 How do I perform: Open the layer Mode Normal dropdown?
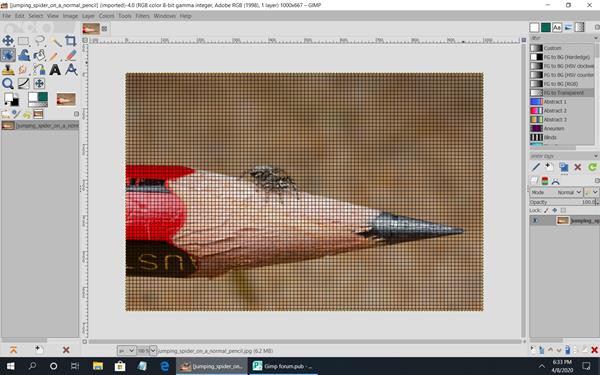569,192
